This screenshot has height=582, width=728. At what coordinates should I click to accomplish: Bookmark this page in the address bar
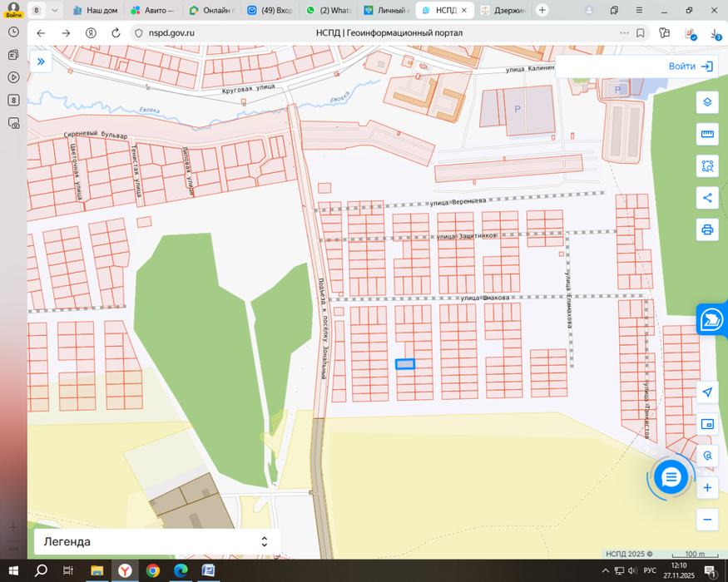(640, 33)
